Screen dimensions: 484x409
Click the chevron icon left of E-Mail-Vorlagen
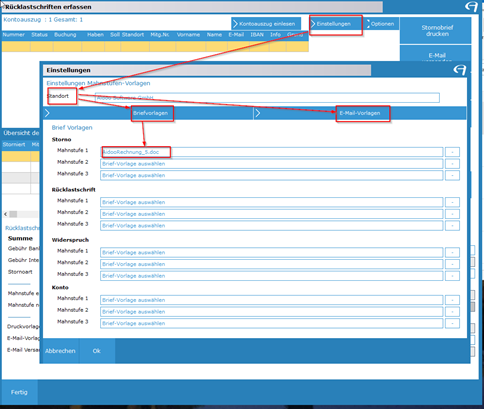258,113
